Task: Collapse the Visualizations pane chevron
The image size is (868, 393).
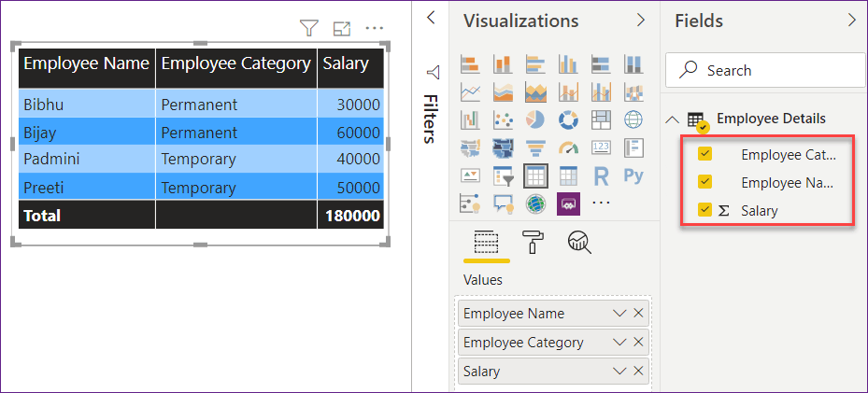Action: coord(641,21)
